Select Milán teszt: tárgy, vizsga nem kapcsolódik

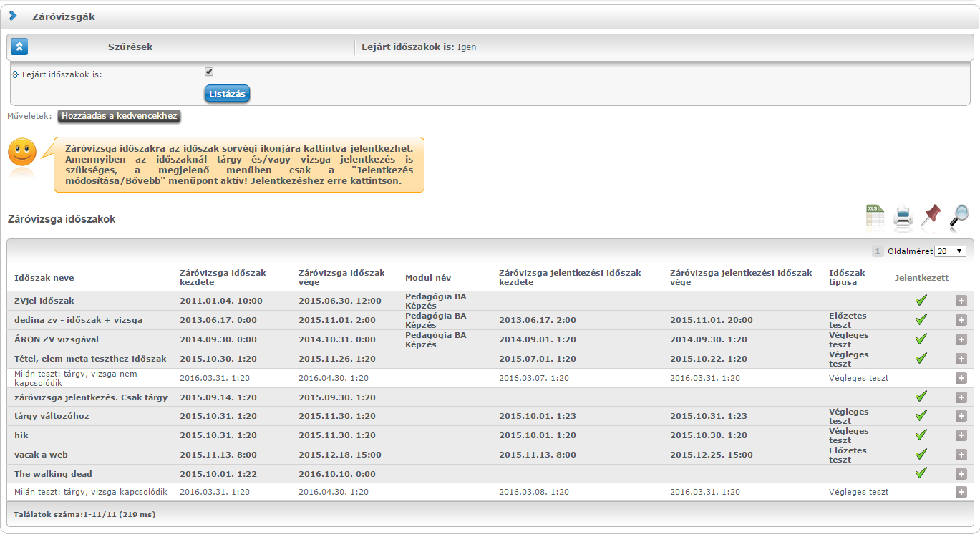(x=76, y=378)
